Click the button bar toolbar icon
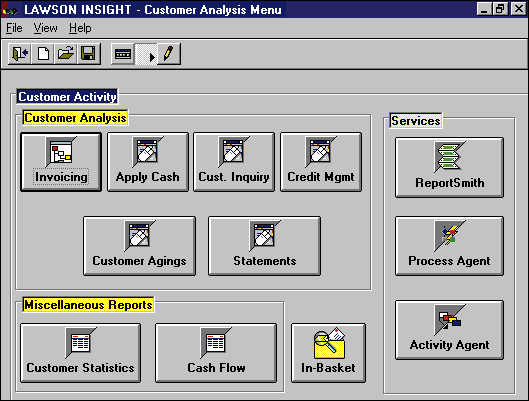Viewport: 529px width, 401px height. (x=123, y=54)
